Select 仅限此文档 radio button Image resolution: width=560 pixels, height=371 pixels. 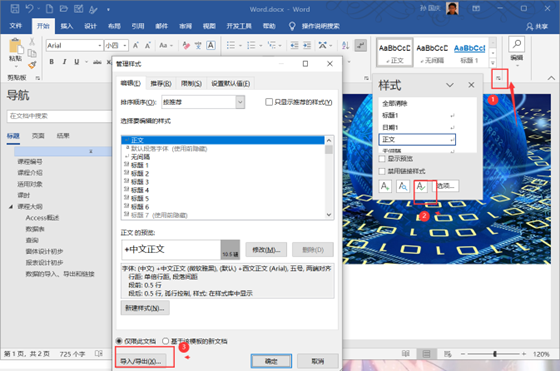point(119,341)
